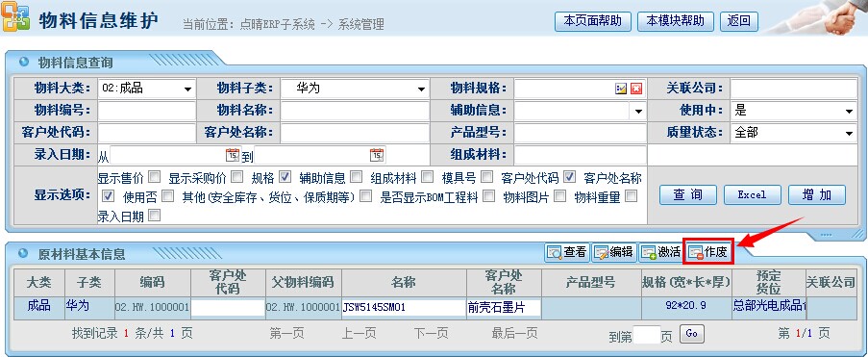Viewport: 868px width, 357px height.
Task: Click the 查看 view icon button
Action: 567,252
